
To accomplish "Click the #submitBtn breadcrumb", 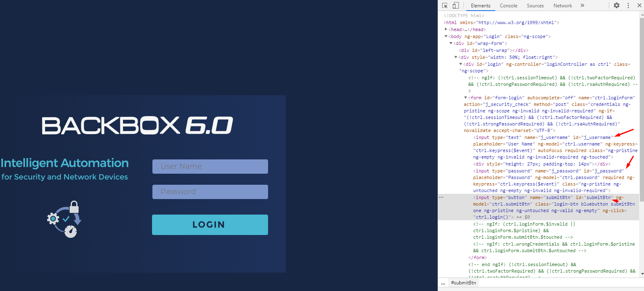I will click(x=463, y=283).
